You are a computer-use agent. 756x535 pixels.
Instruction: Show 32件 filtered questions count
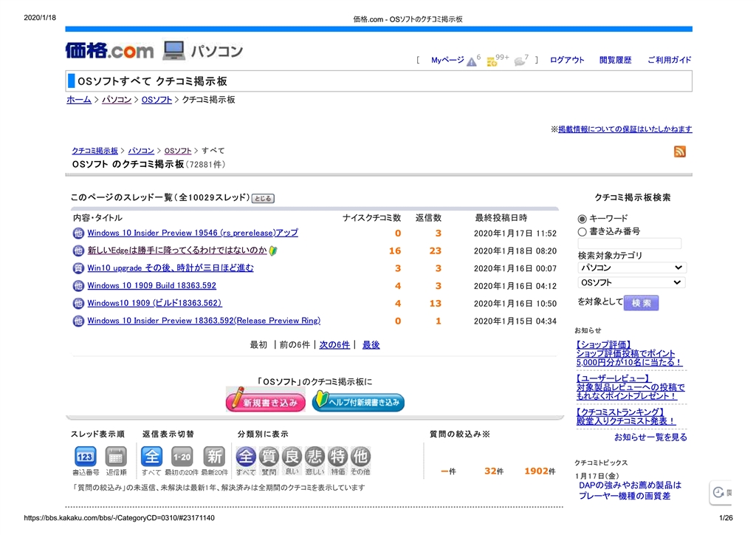pos(494,471)
